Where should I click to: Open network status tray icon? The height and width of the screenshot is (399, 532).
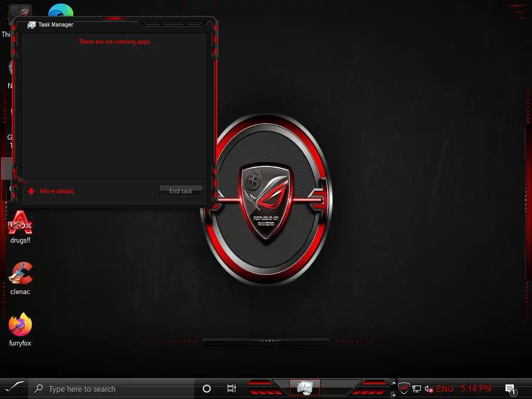[417, 389]
